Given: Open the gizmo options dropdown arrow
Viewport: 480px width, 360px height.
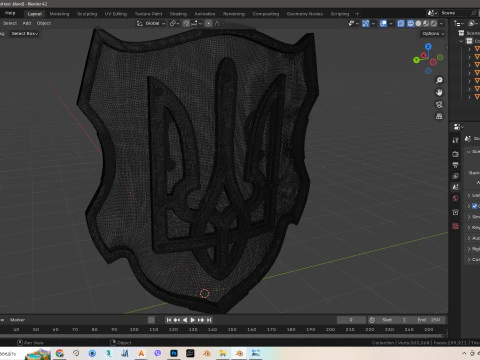Looking at the screenshot, I should [x=373, y=23].
